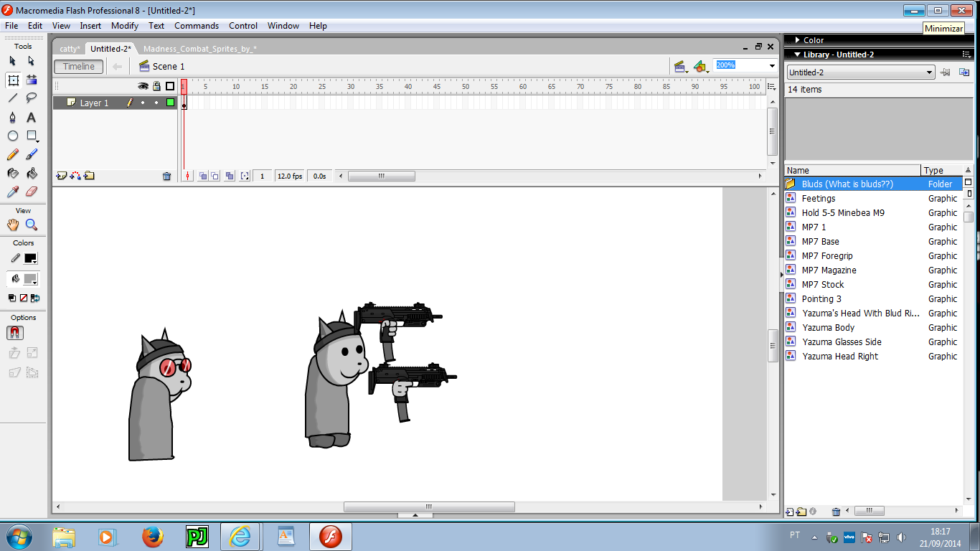Screen dimensions: 980x551
Task: Expand the Color panel
Action: tap(796, 40)
